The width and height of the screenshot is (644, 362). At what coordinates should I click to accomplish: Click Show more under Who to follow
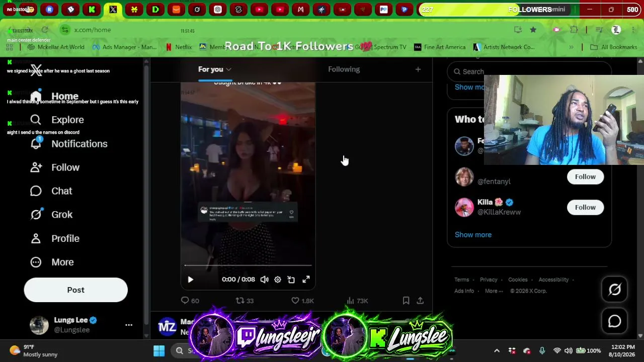pyautogui.click(x=473, y=235)
